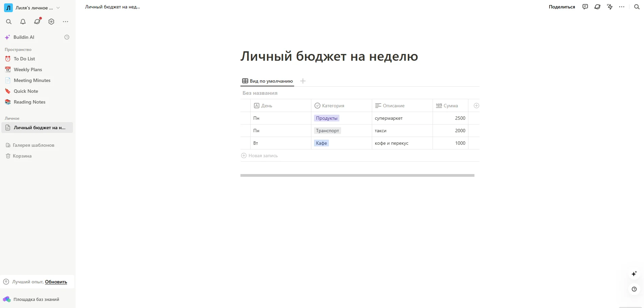This screenshot has height=308, width=644.
Task: Open category selector for Продукты cell
Action: click(x=327, y=118)
